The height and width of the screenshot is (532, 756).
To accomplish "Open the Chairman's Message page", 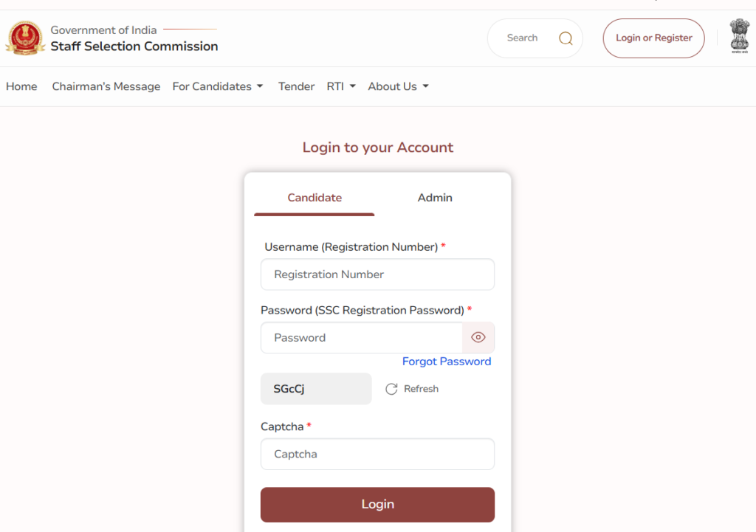I will [106, 86].
